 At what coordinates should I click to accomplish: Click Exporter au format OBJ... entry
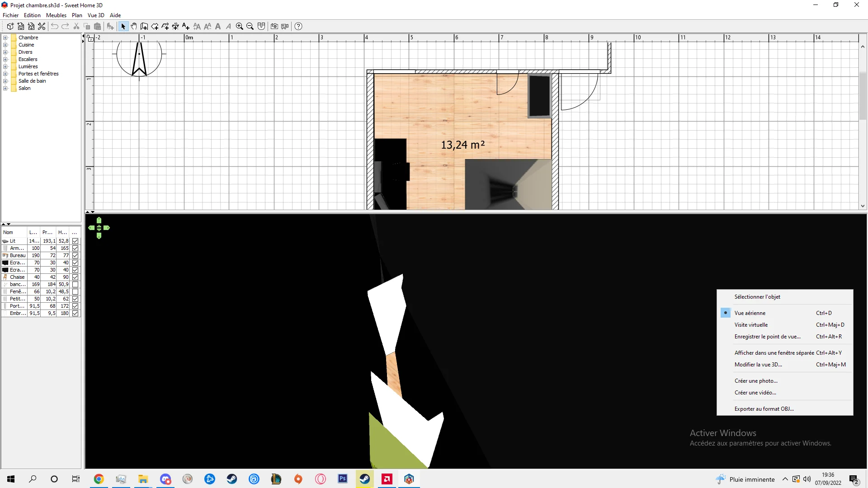click(x=764, y=409)
